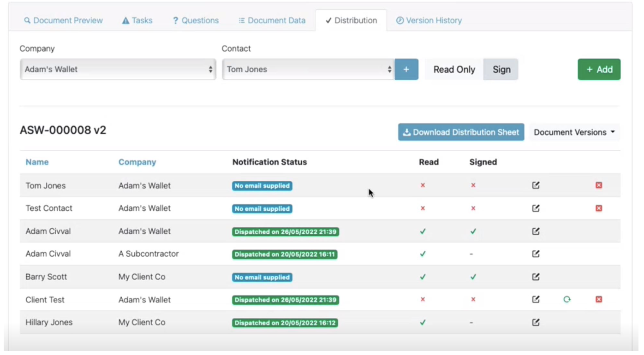Open the Contact dropdown showing Tom Jones

tap(308, 69)
